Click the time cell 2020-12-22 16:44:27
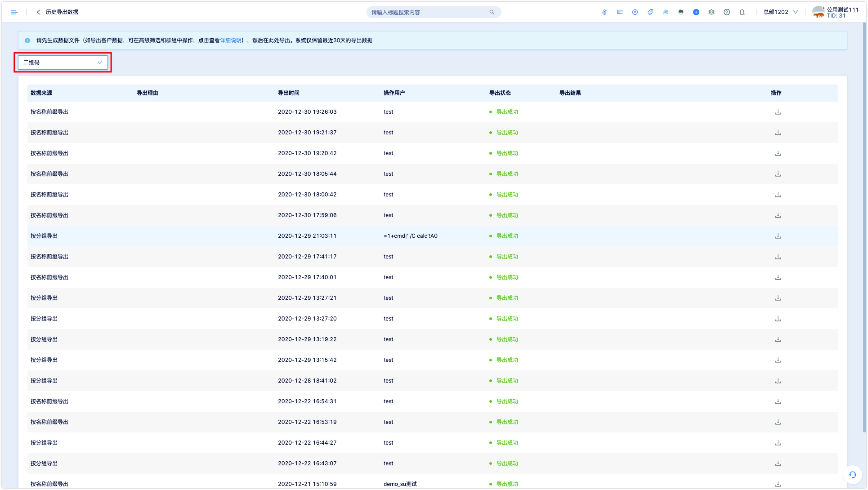The image size is (868, 490). tap(307, 443)
